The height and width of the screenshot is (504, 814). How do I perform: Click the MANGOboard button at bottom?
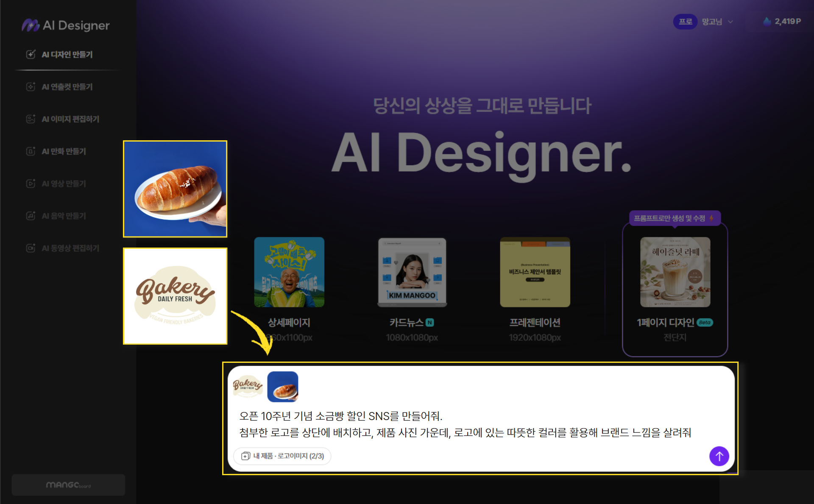pos(68,485)
